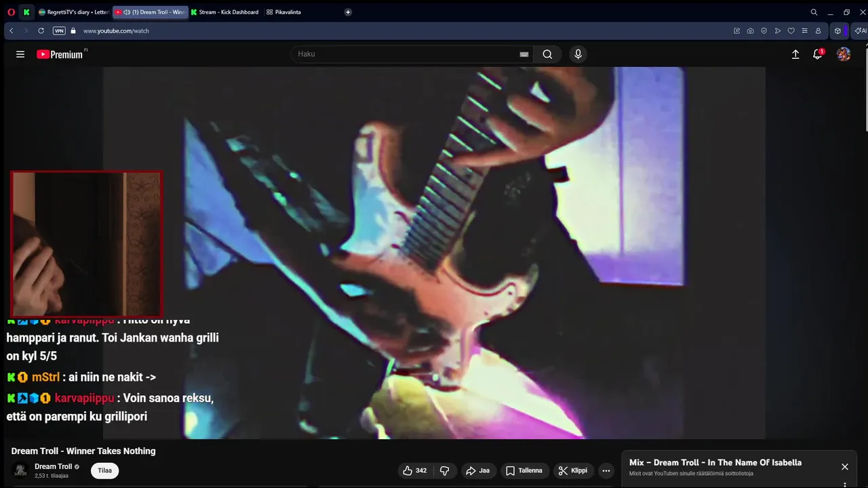Dislike the video
Viewport: 868px width, 488px height.
point(445,470)
